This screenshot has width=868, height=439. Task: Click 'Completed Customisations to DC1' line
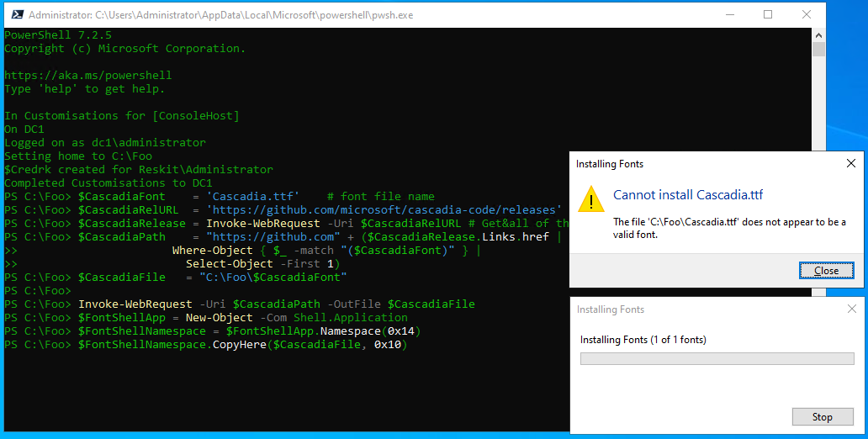point(108,183)
